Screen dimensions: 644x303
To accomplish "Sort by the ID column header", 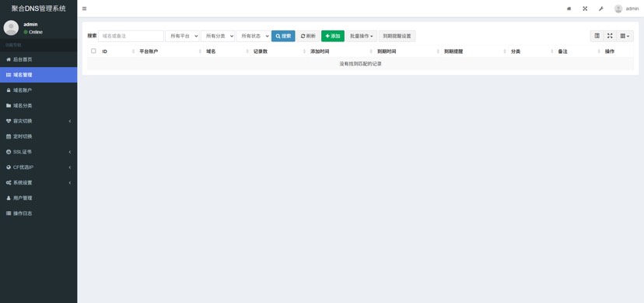I will tap(118, 51).
